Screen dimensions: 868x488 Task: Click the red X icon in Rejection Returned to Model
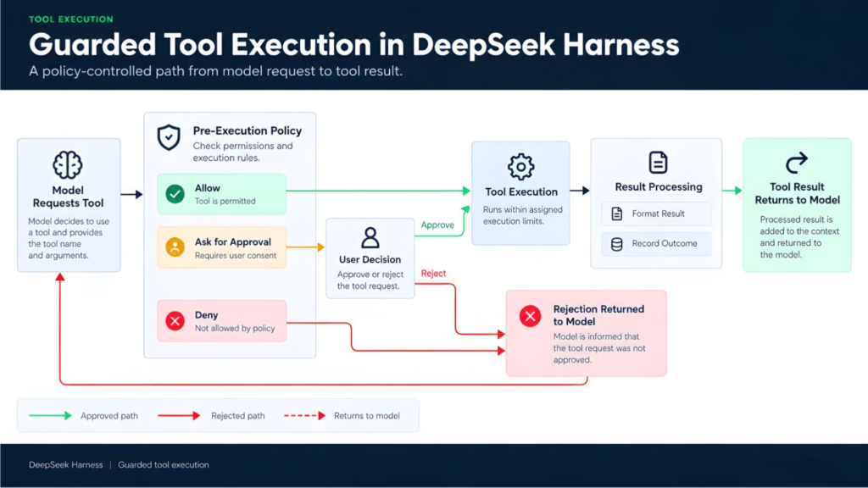click(x=530, y=316)
